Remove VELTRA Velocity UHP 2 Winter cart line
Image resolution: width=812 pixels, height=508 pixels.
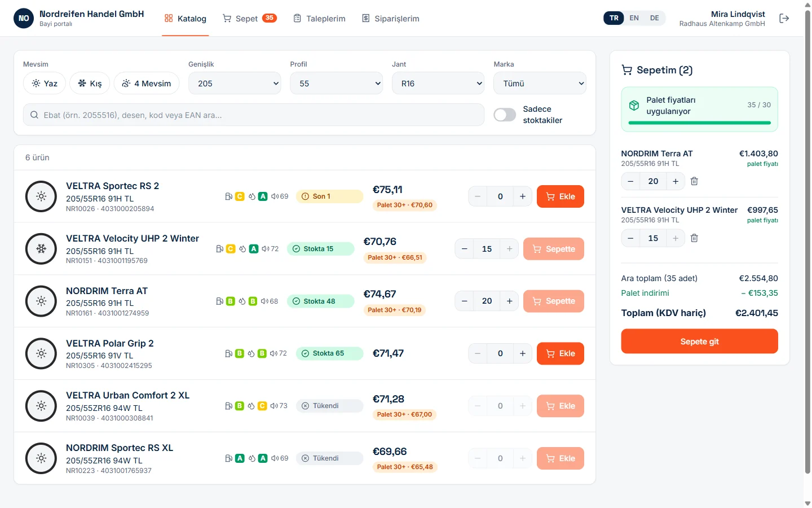[x=694, y=238]
